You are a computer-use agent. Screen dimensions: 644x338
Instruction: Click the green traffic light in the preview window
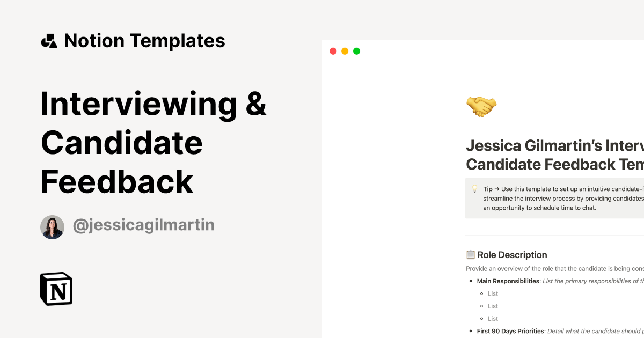pos(356,51)
